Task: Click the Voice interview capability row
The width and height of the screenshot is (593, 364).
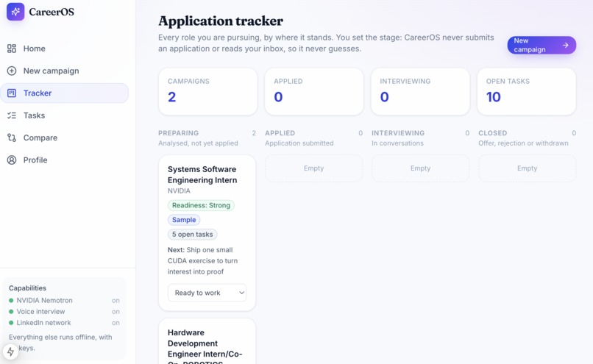Action: point(64,312)
